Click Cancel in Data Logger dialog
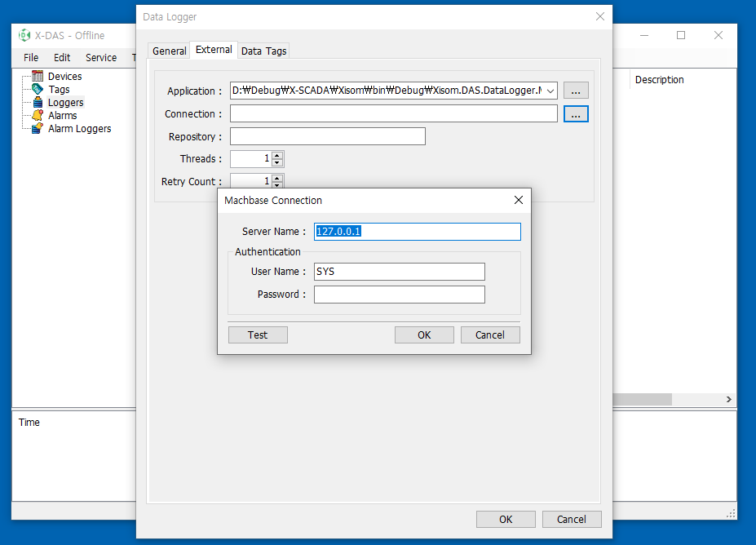The height and width of the screenshot is (545, 756). coord(572,520)
